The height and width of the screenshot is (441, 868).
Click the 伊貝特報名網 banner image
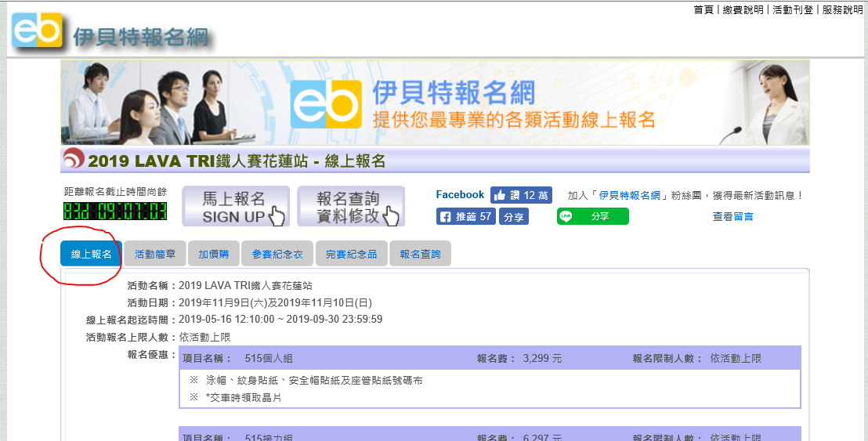435,103
